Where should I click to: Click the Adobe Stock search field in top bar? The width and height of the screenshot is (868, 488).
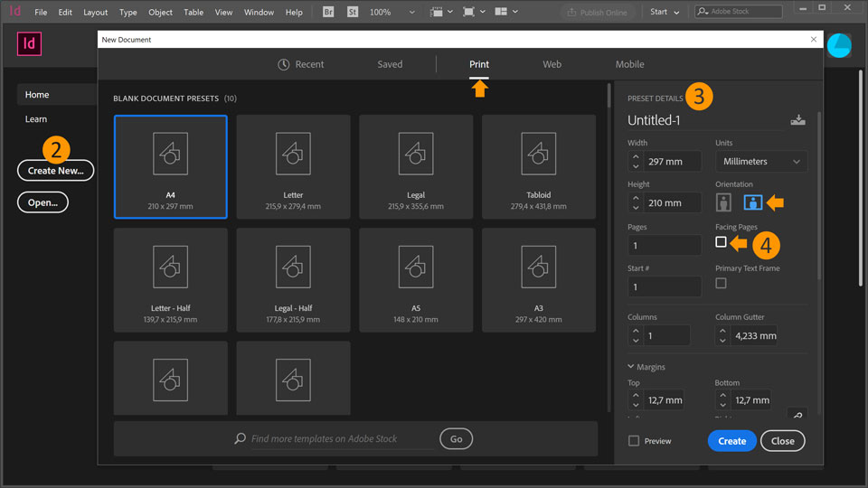coord(739,11)
